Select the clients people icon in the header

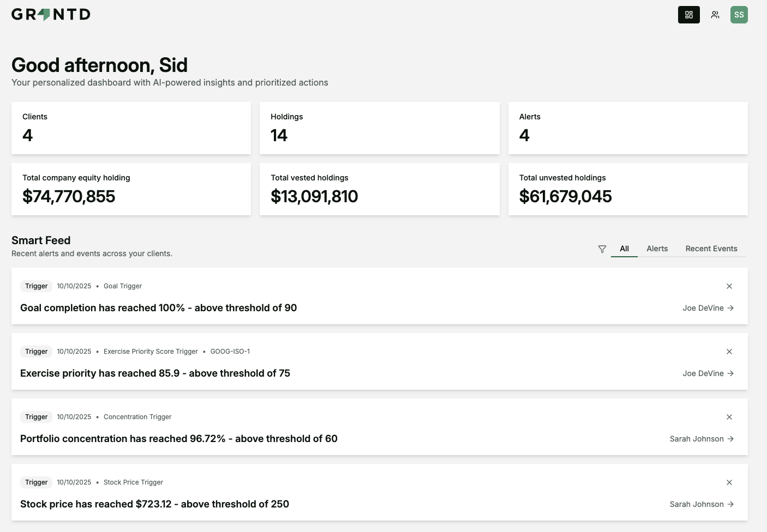pos(715,15)
